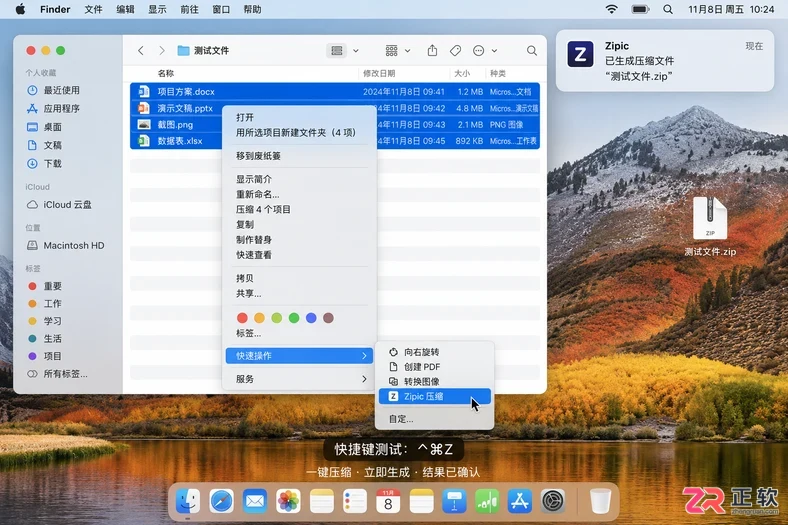Choose 重新命名… in the context menu
This screenshot has width=788, height=525.
300,194
